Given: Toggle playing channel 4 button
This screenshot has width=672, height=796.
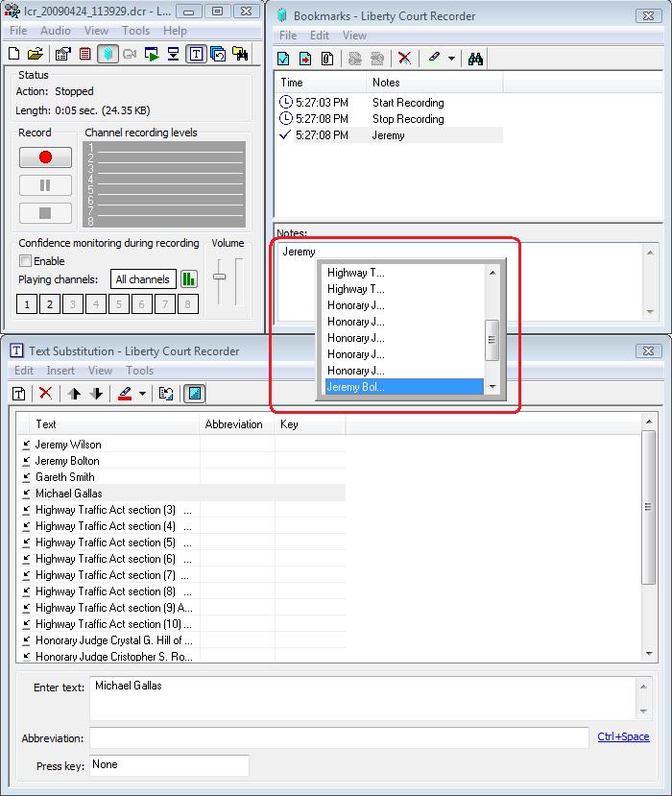Looking at the screenshot, I should tap(96, 304).
